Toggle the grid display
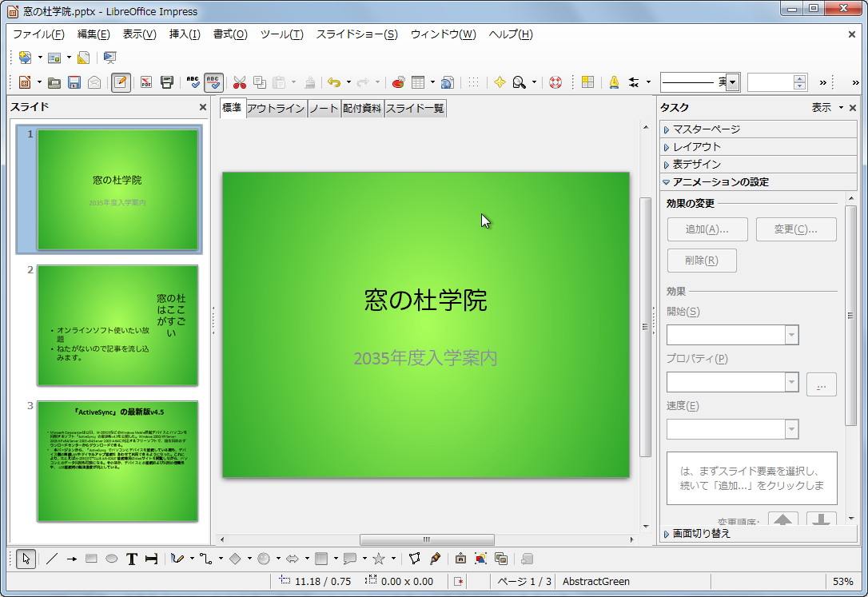This screenshot has height=597, width=868. pyautogui.click(x=472, y=82)
